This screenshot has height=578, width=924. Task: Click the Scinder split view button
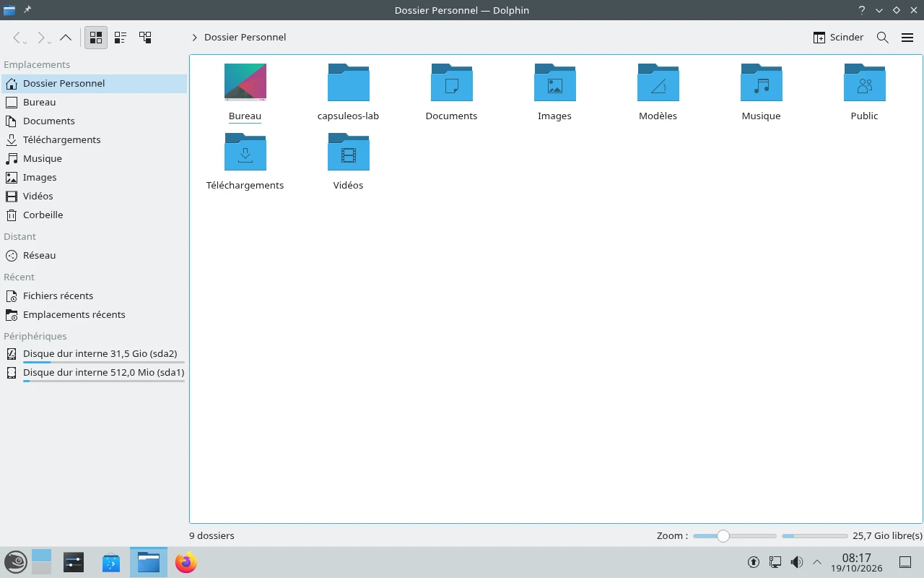(x=838, y=38)
